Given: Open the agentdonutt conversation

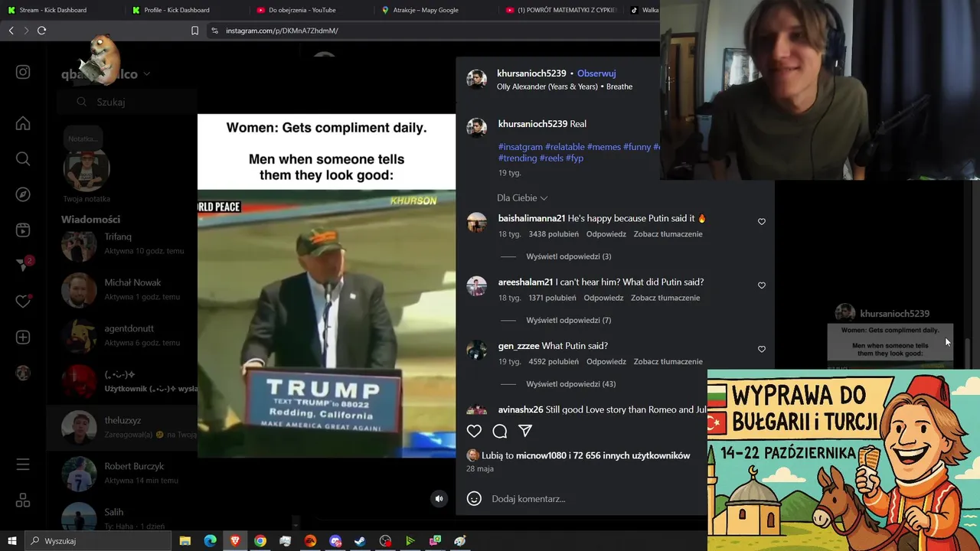Looking at the screenshot, I should 122,335.
